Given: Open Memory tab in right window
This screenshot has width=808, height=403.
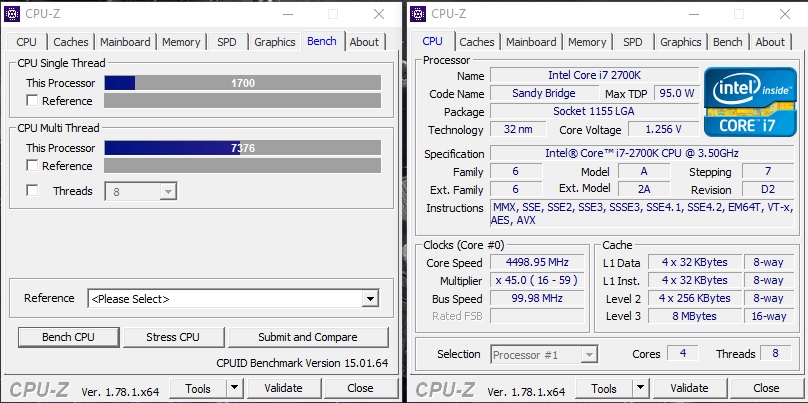Looking at the screenshot, I should pyautogui.click(x=587, y=42).
